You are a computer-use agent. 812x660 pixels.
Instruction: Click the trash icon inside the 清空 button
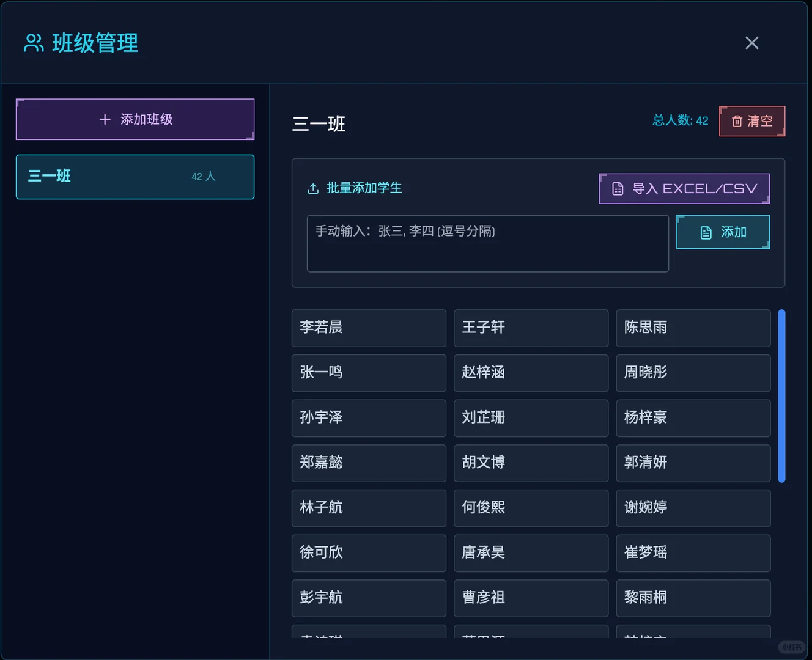pos(737,121)
